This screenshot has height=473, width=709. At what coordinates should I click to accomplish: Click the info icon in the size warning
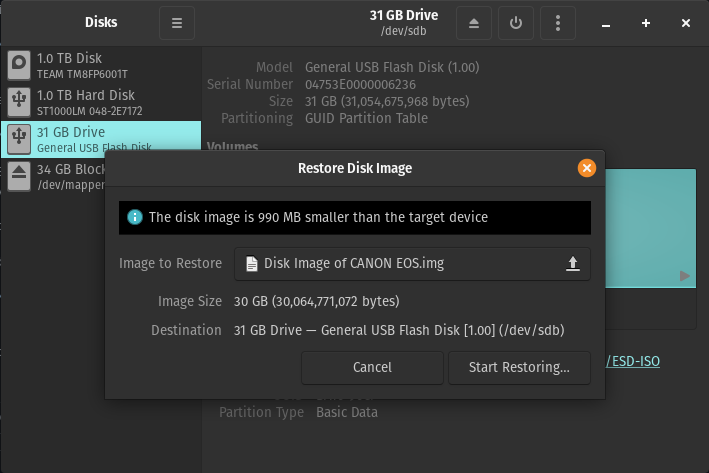pyautogui.click(x=135, y=217)
